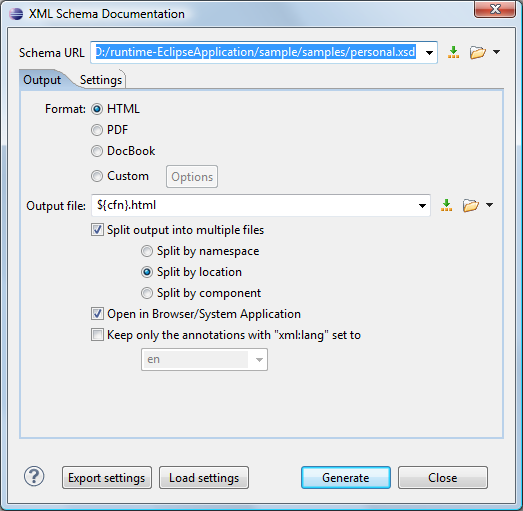Viewport: 523px width, 511px height.
Task: Click the Eclipse icon in the title bar
Action: pyautogui.click(x=16, y=14)
